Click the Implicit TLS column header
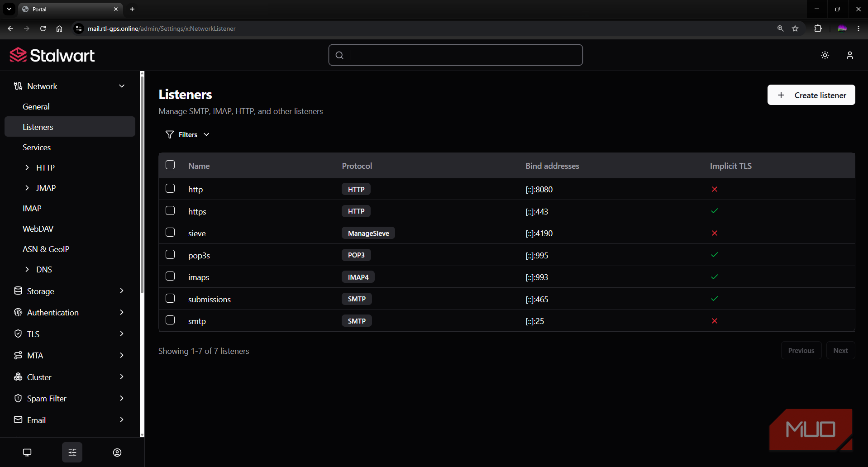Screen dimensions: 868x467 (x=730, y=166)
